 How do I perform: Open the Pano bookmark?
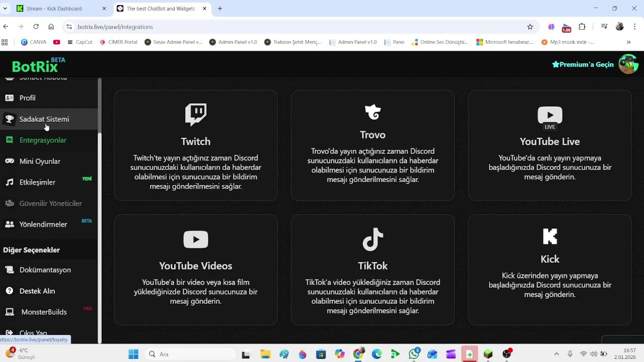(394, 42)
